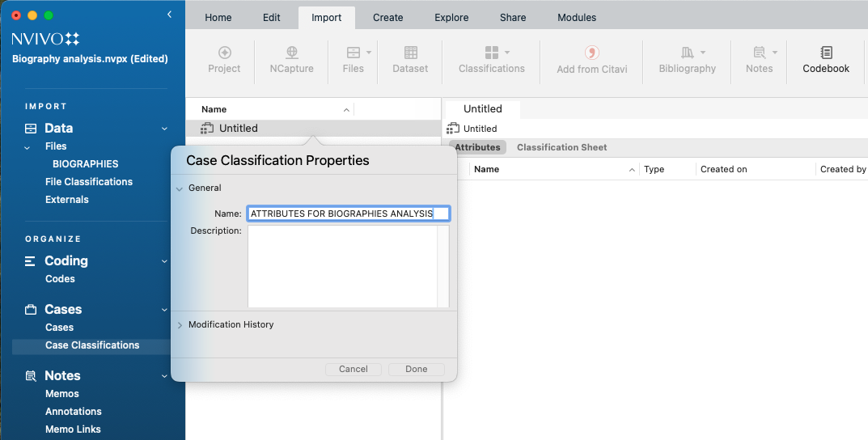Switch to the Classification Sheet tab
Image resolution: width=868 pixels, height=440 pixels.
(x=561, y=147)
